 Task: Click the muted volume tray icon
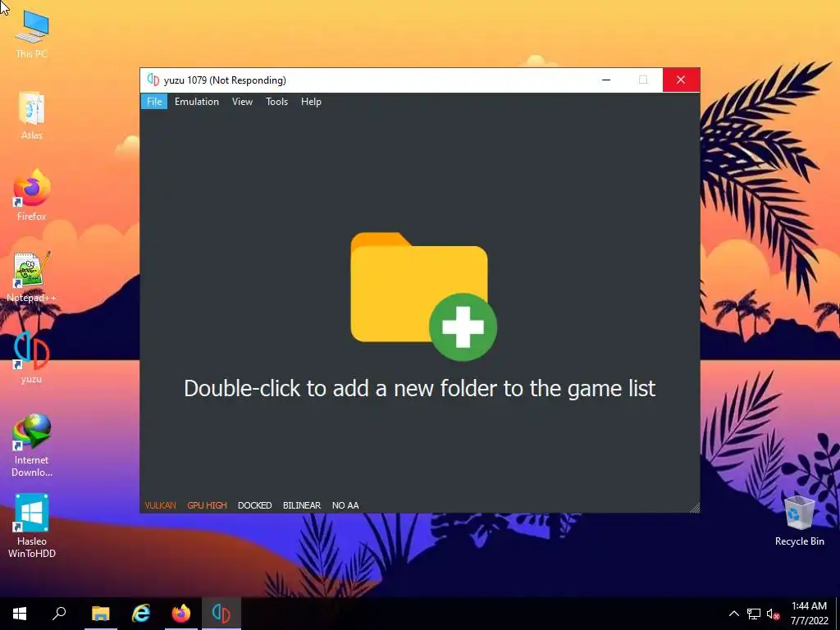773,614
